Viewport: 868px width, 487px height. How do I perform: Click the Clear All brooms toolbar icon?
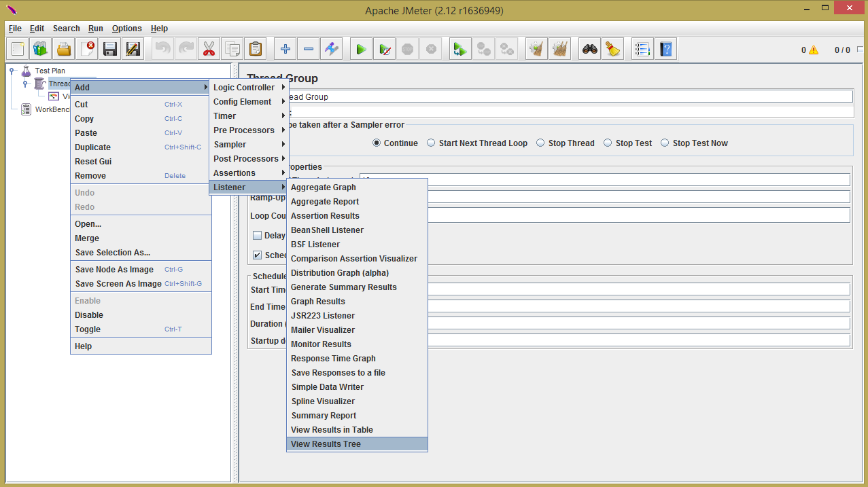click(559, 49)
